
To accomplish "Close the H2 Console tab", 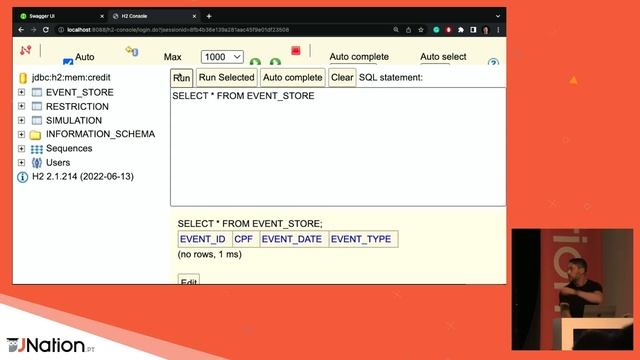I will point(194,16).
